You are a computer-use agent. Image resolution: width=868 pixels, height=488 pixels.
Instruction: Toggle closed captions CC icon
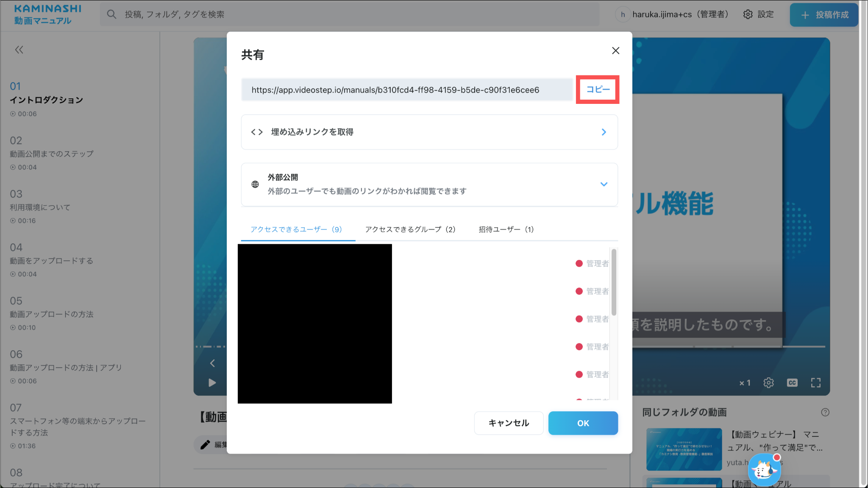point(792,383)
